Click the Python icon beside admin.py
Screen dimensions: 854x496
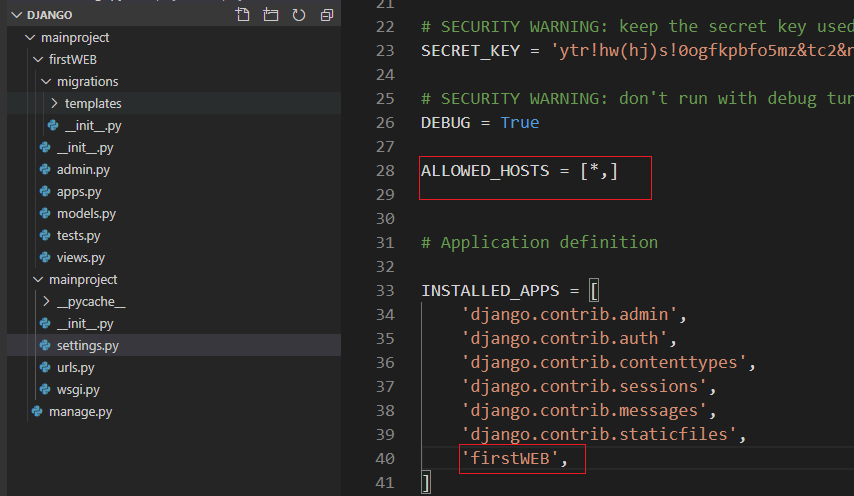tap(45, 169)
